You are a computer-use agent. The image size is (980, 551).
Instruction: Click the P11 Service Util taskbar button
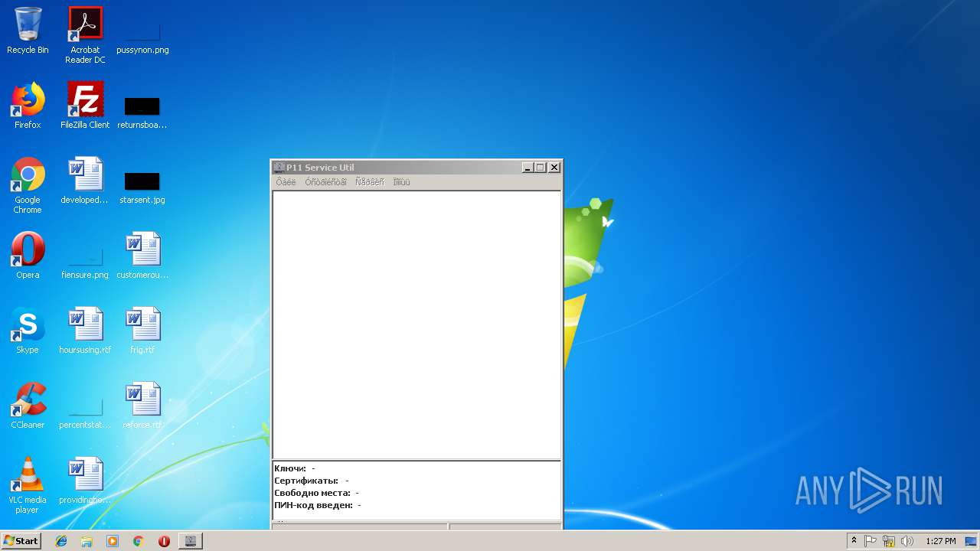tap(191, 541)
